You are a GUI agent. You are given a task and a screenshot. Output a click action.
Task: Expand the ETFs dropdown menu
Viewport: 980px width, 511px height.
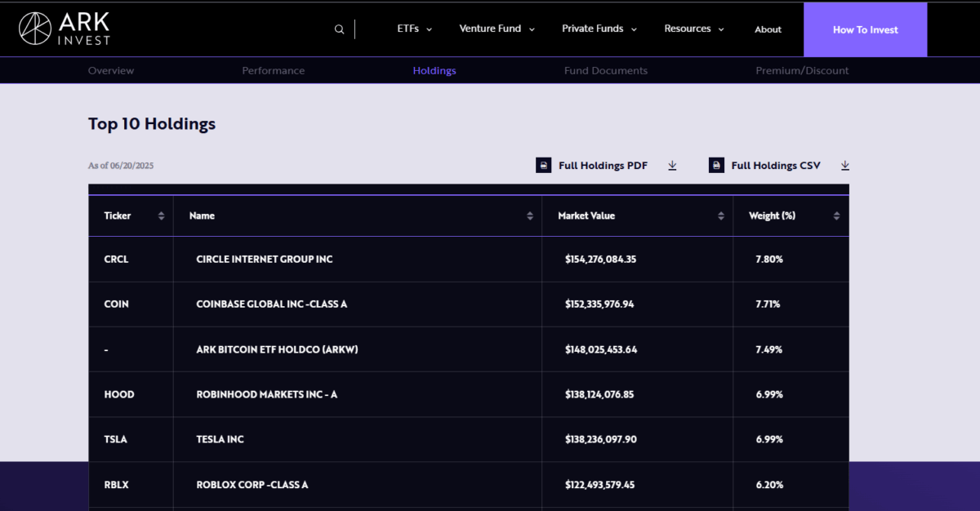(x=415, y=29)
